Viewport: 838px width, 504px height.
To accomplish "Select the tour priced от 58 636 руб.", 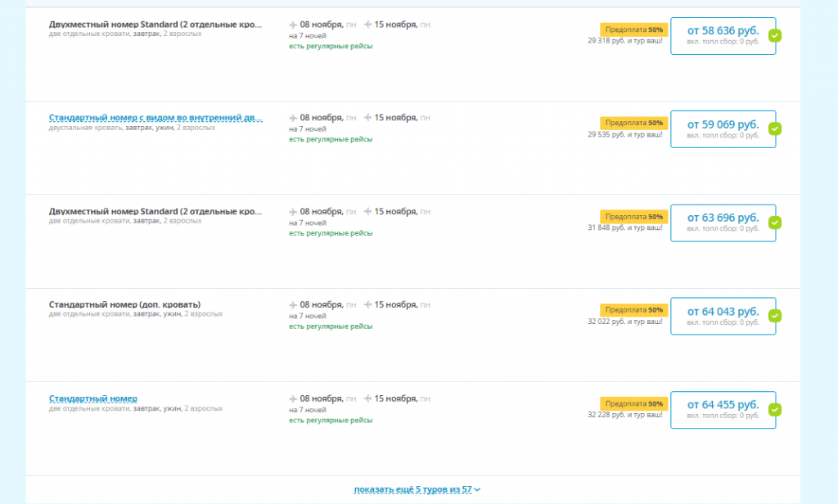I will tap(723, 36).
